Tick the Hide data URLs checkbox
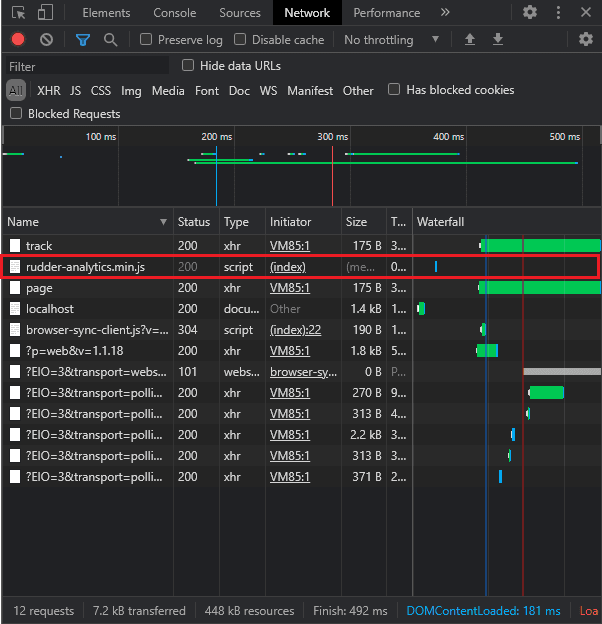This screenshot has height=624, width=602. coord(188,65)
